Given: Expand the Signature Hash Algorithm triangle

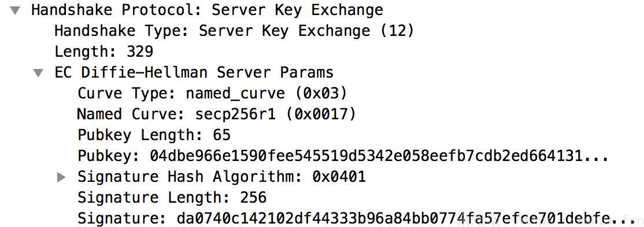Looking at the screenshot, I should tap(61, 177).
